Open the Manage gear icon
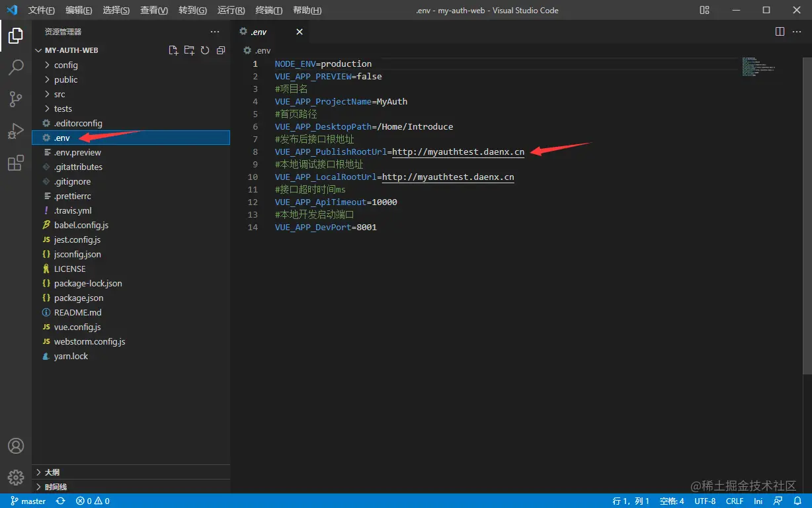Viewport: 812px width, 508px height. click(x=16, y=477)
